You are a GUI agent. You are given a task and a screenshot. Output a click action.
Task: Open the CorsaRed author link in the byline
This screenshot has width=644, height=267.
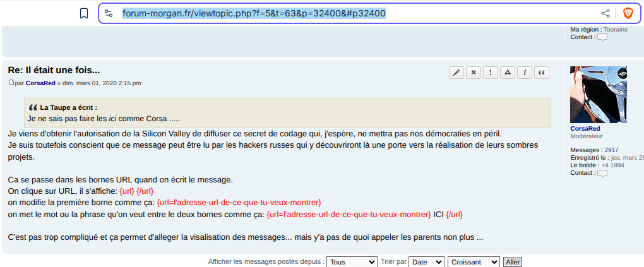pos(40,83)
